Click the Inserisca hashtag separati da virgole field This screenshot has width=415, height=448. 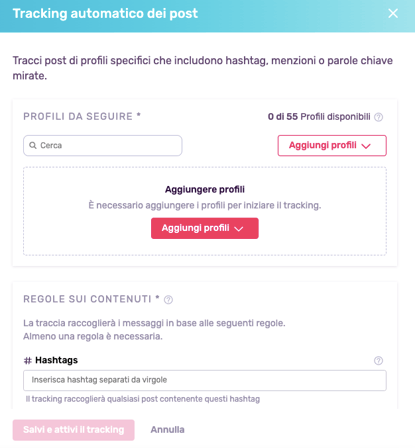coord(205,380)
